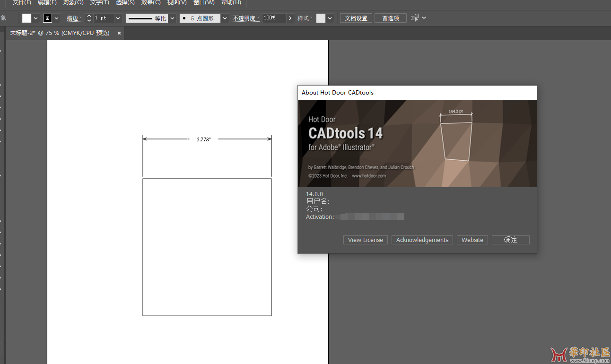The width and height of the screenshot is (611, 364).
Task: Open the 编辑(E) menu
Action: pos(47,2)
